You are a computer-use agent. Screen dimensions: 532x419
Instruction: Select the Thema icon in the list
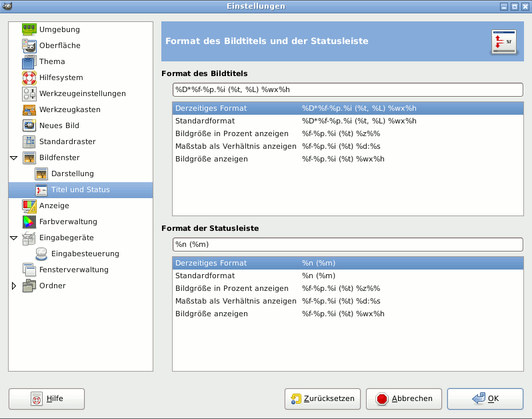[x=29, y=61]
